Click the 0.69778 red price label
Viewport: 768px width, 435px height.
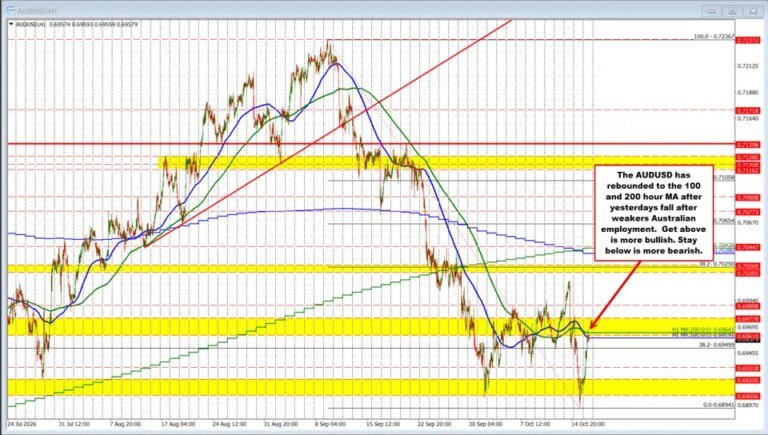(x=748, y=319)
